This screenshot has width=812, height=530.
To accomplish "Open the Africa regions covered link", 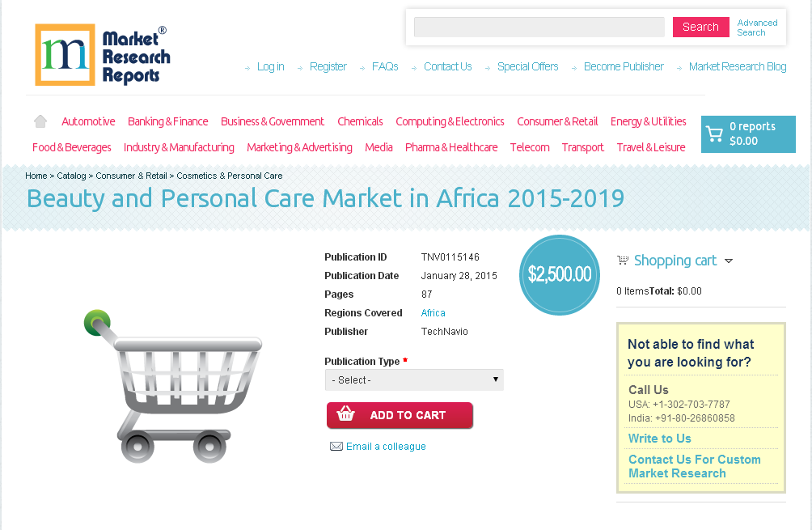I will pos(433,312).
